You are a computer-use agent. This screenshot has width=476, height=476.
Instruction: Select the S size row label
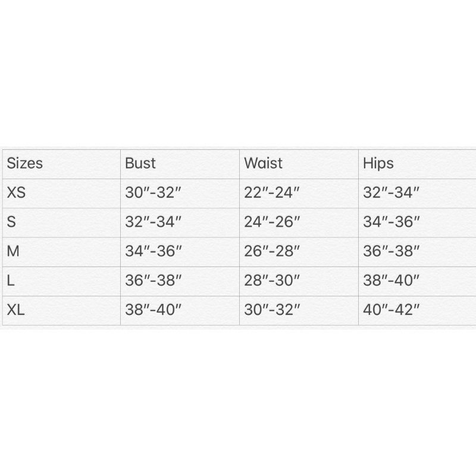(x=11, y=222)
